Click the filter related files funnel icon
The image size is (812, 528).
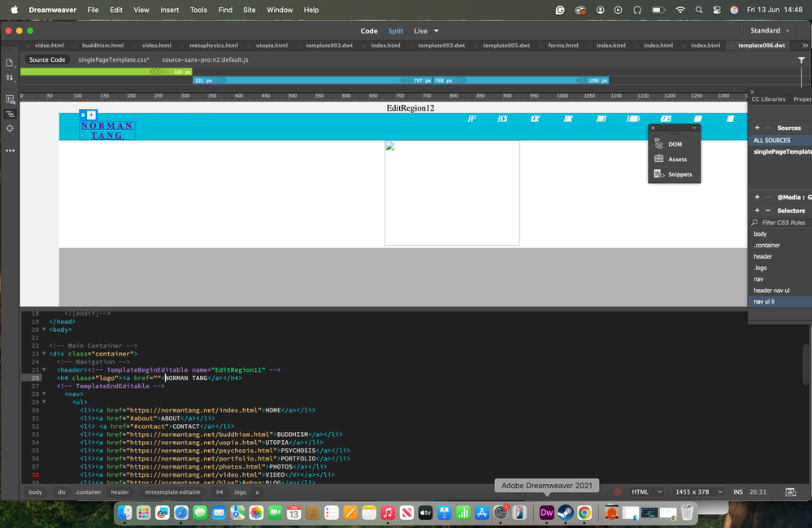pyautogui.click(x=801, y=61)
